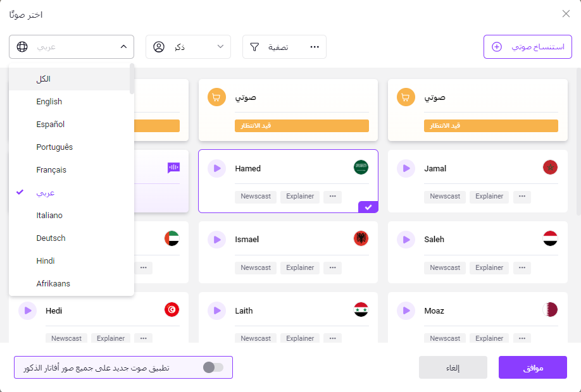The width and height of the screenshot is (581, 392).
Task: Open the gender dropdown showing ذكر
Action: click(188, 47)
